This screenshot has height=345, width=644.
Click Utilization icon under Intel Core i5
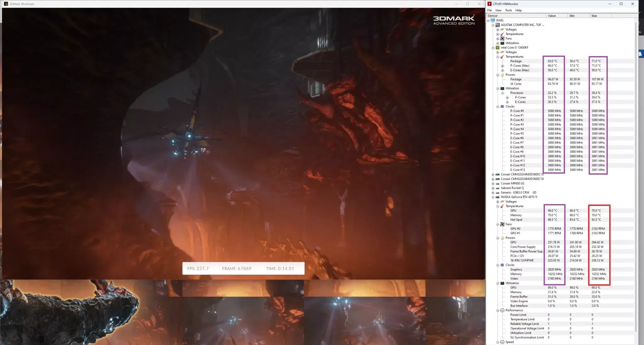502,88
